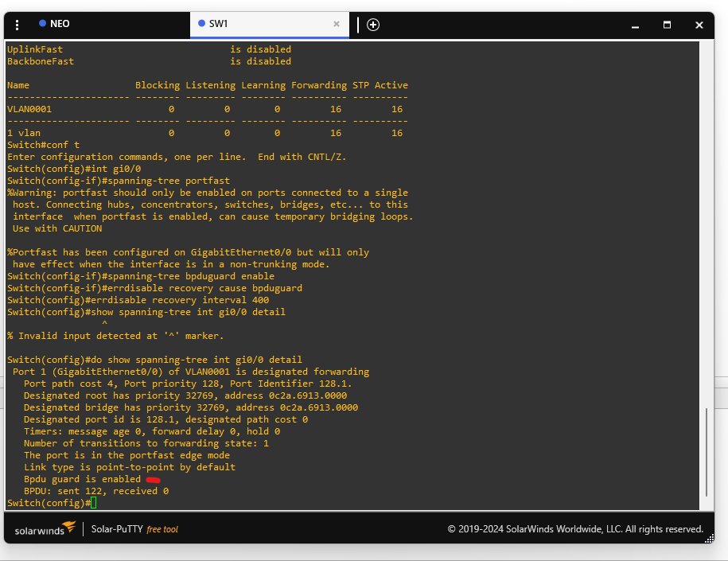Click the SolarWinds logo
This screenshot has width=728, height=561.
tap(45, 529)
